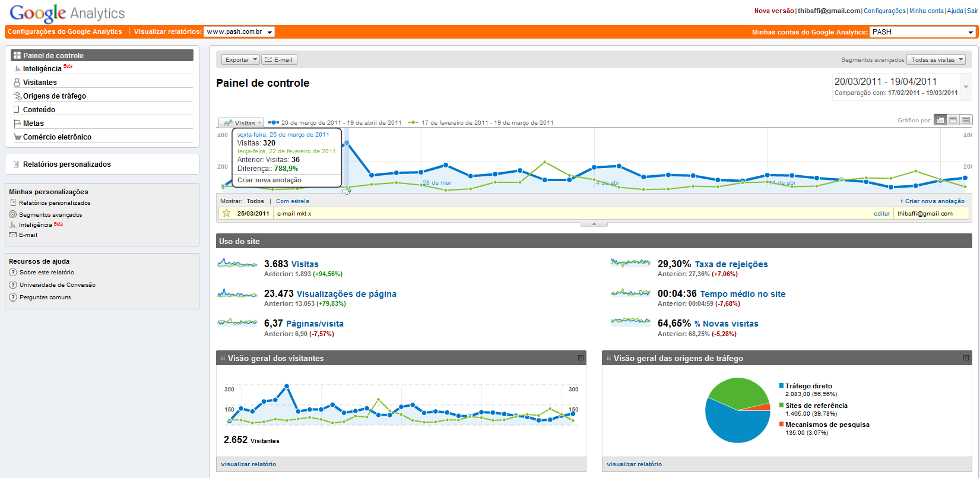Close the Visão geral dos visitantes widget
The width and height of the screenshot is (980, 478).
point(581,357)
